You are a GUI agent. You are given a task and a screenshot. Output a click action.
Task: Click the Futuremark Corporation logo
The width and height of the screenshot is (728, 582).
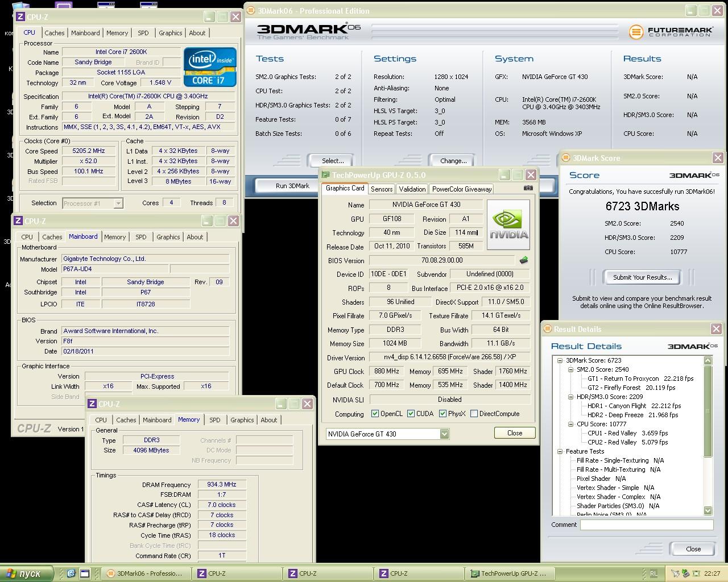pos(670,32)
